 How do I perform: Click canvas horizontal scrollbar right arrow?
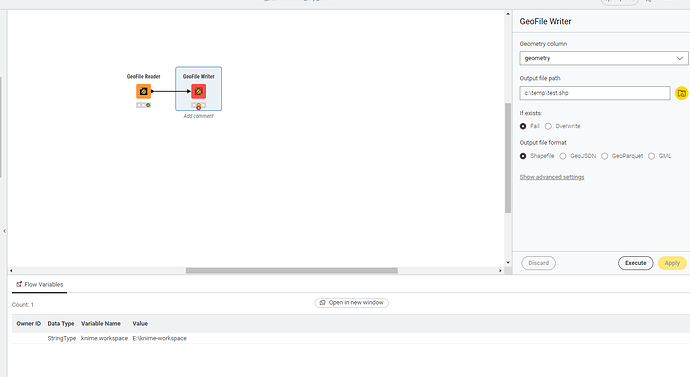500,271
